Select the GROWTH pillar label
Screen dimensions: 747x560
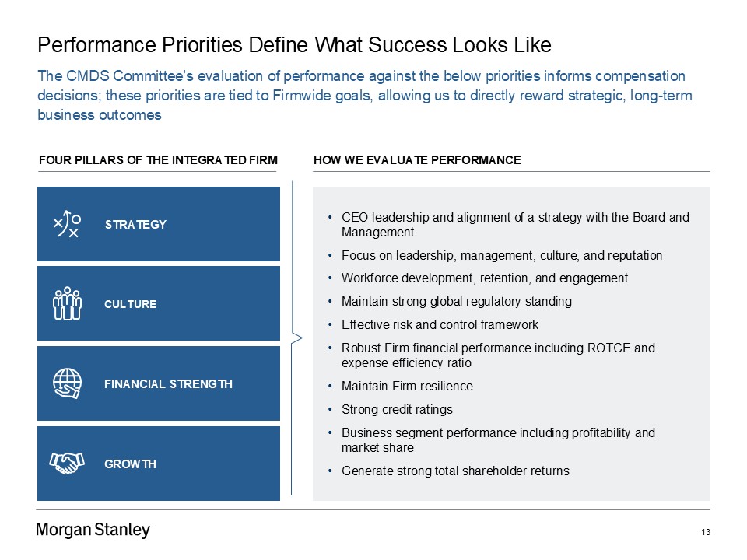(x=130, y=464)
